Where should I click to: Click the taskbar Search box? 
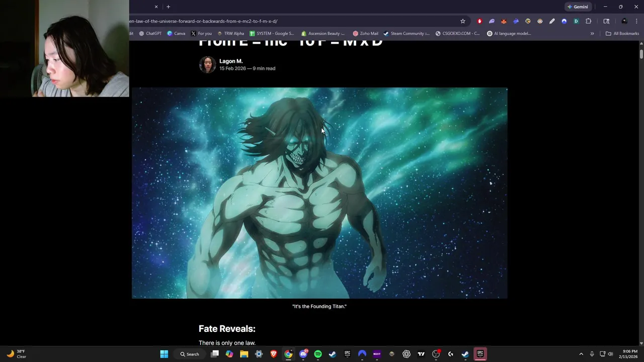tap(190, 354)
